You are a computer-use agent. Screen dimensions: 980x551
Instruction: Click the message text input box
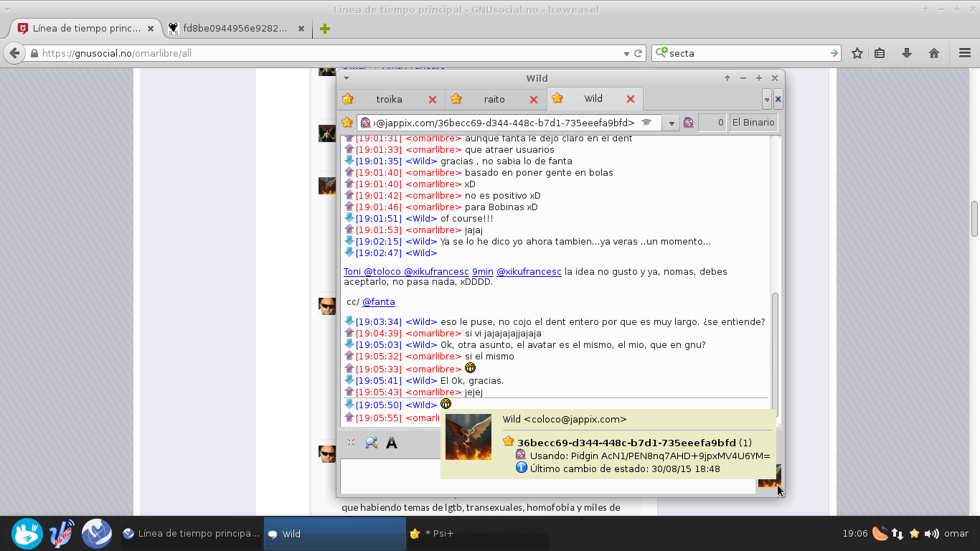(x=548, y=476)
